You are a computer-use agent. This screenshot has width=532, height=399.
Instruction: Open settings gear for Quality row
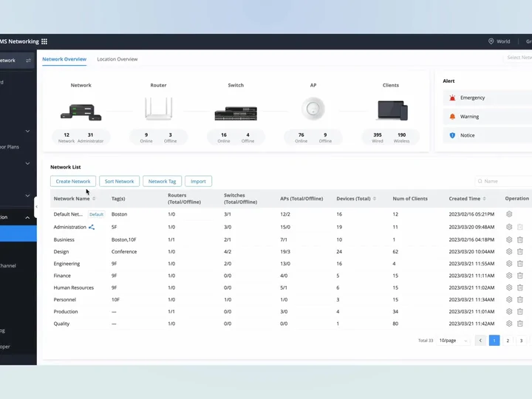coord(509,324)
